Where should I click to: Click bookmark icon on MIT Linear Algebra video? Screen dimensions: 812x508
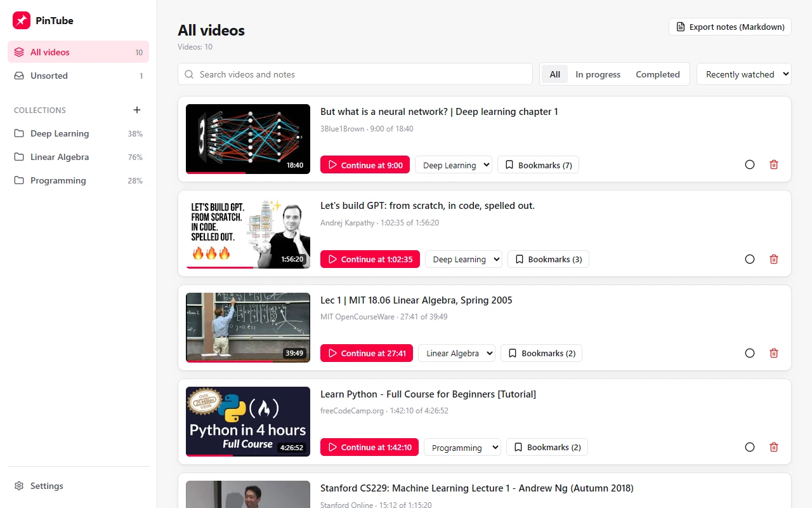513,353
